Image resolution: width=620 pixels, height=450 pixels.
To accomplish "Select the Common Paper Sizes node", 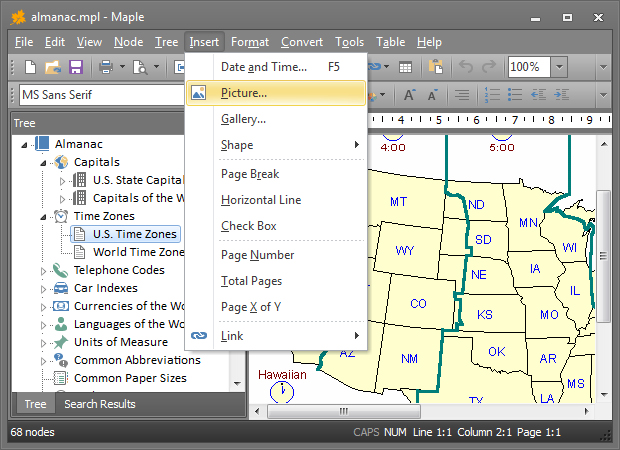I will click(130, 378).
